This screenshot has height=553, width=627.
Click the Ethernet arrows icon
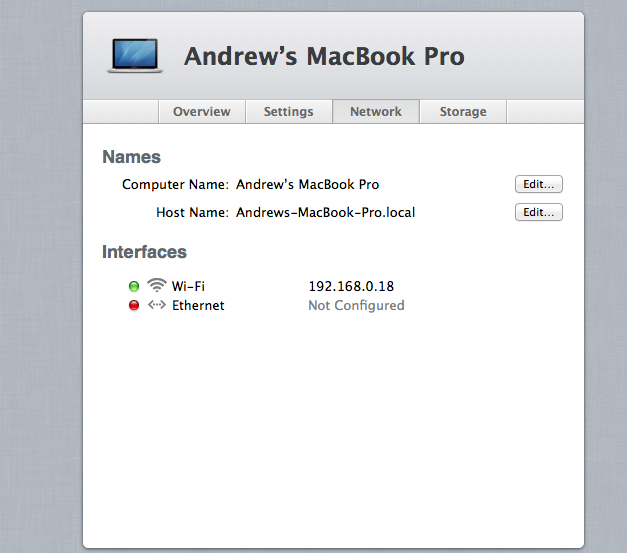(156, 305)
